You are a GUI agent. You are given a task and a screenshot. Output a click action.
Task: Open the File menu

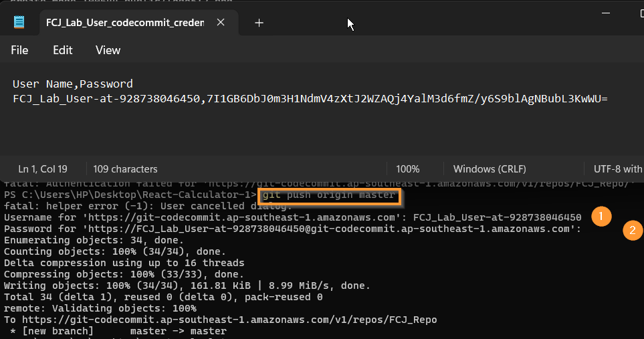19,50
